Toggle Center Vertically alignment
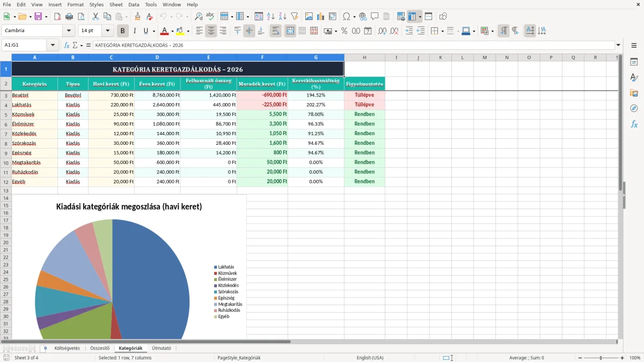Viewport: 644px width, 362px height. (x=250, y=31)
